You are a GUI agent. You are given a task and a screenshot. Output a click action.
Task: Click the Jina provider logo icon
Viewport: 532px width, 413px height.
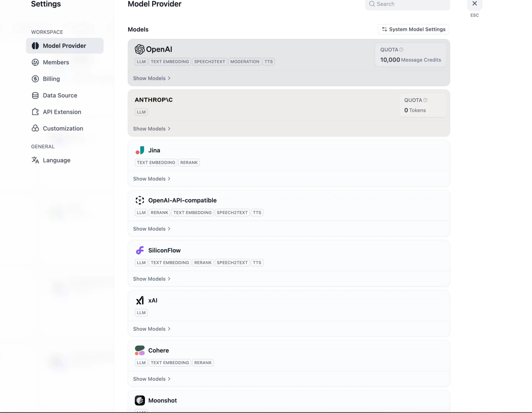[x=140, y=151]
